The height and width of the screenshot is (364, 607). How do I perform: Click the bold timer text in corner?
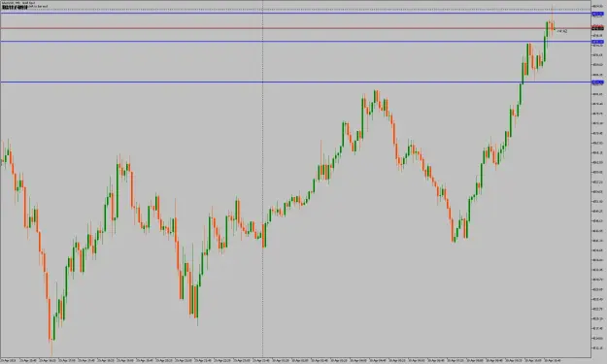15,7
